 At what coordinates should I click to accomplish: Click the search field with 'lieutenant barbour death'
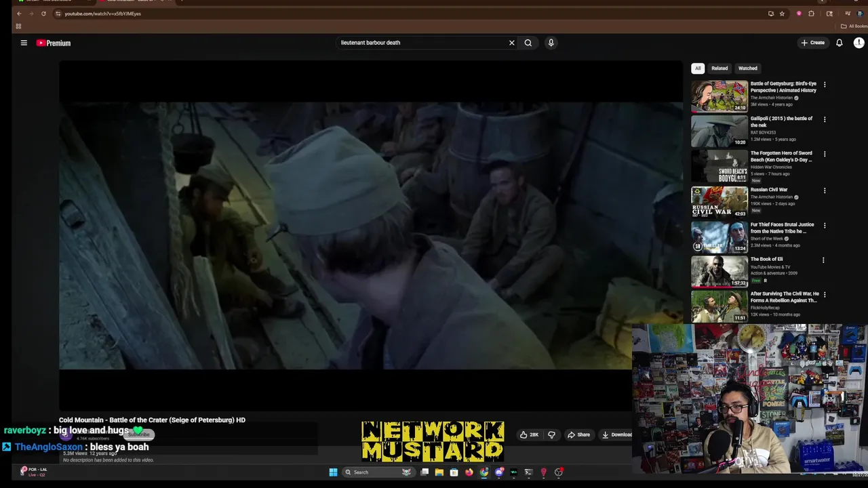point(422,43)
